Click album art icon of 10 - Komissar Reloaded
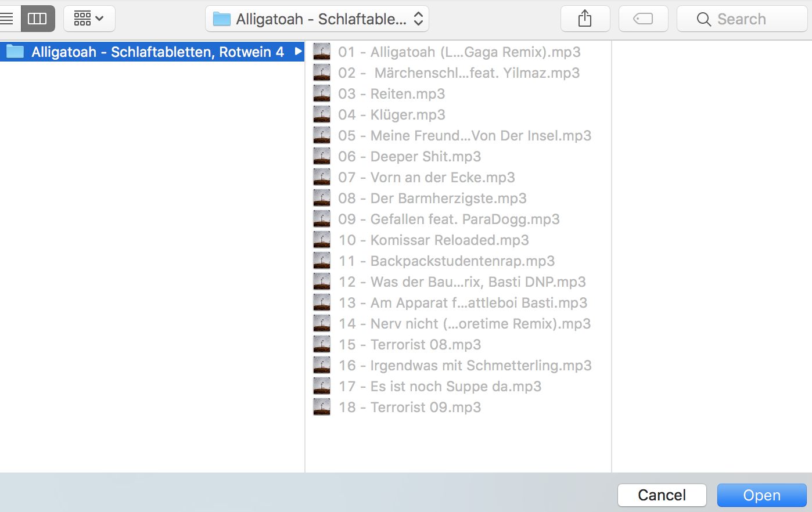Viewport: 812px width, 512px height. (x=322, y=240)
